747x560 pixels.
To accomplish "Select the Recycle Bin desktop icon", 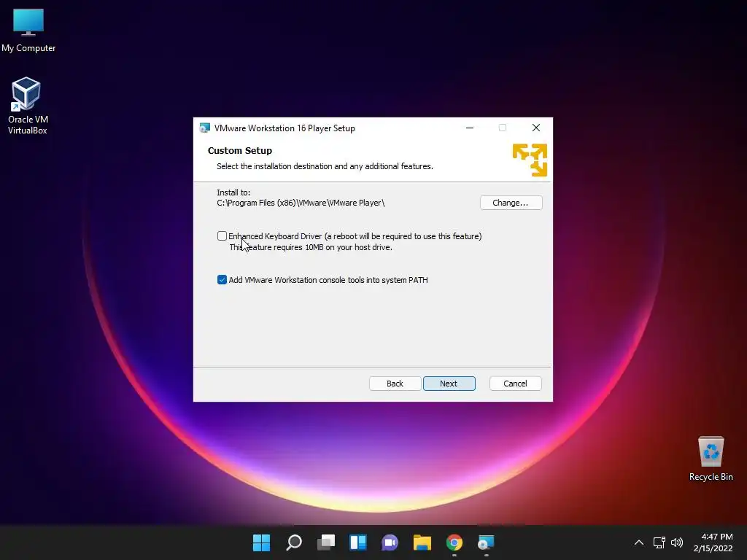I will 711,459.
